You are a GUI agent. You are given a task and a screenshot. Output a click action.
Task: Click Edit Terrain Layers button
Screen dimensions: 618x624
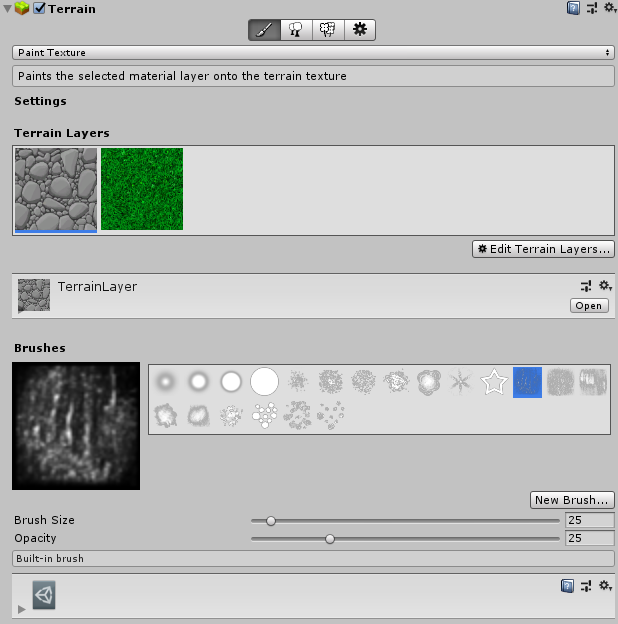click(x=543, y=249)
